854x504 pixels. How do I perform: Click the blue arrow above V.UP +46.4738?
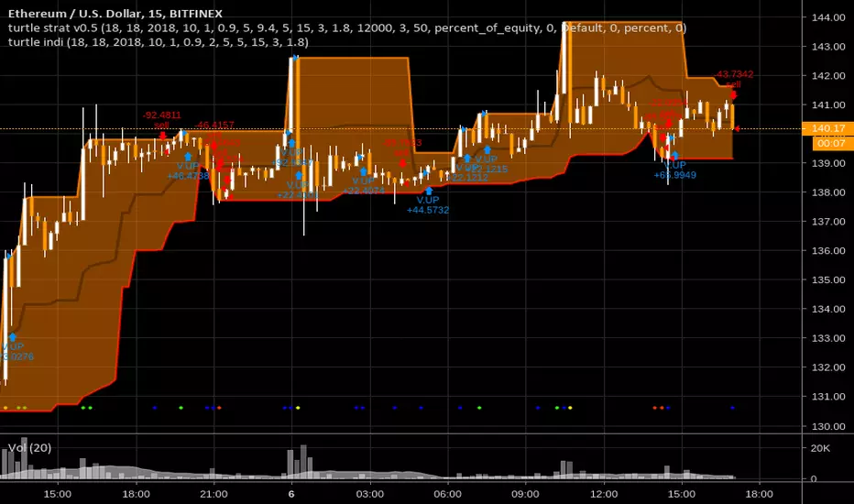click(188, 157)
